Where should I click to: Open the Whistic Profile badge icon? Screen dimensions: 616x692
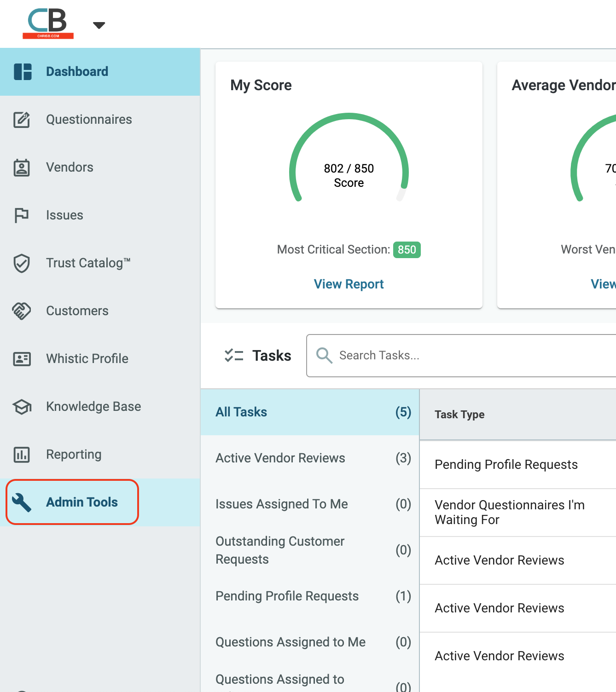point(22,359)
